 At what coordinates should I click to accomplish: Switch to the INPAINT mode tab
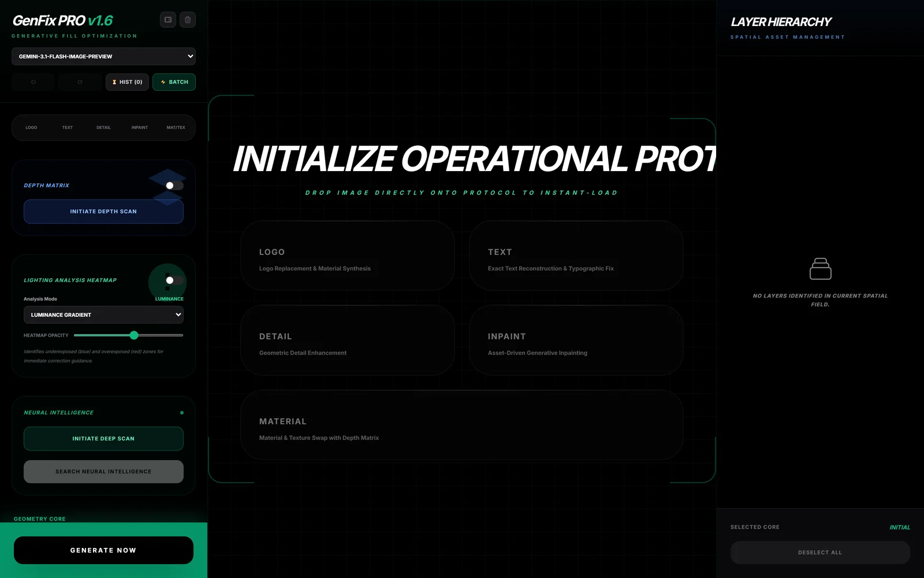click(x=140, y=128)
